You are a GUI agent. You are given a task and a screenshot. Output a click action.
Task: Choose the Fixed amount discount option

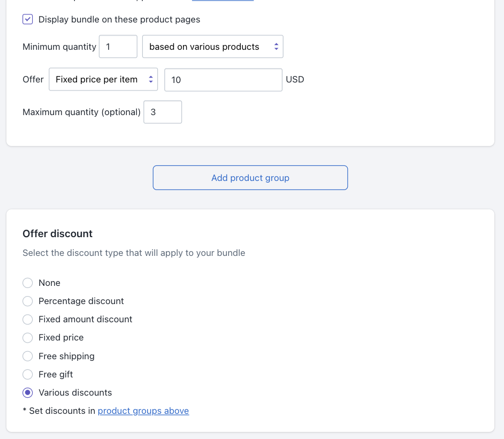pos(28,320)
